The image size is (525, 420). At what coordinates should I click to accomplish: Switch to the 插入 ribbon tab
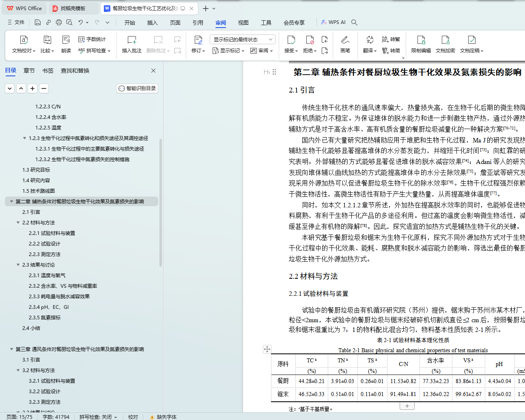tap(153, 23)
